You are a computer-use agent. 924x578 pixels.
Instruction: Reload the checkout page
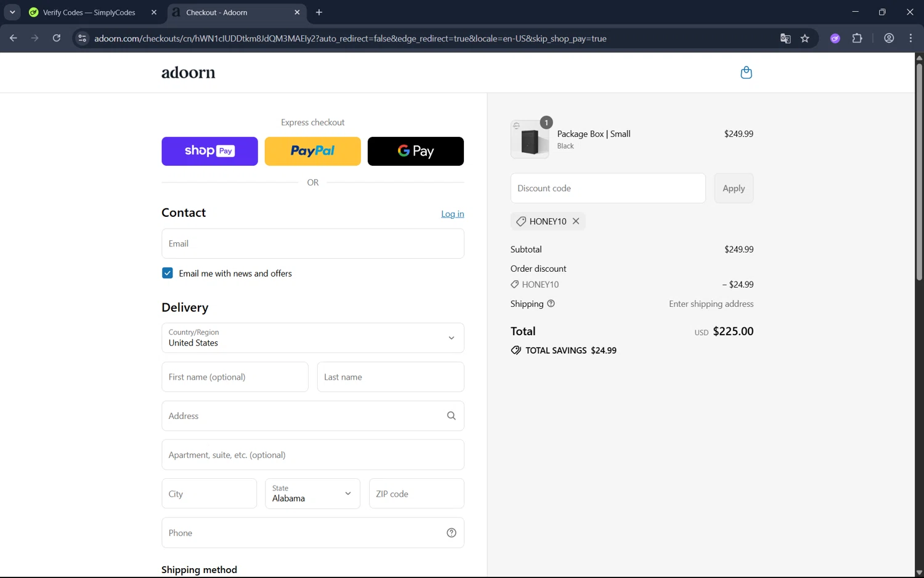click(x=57, y=38)
